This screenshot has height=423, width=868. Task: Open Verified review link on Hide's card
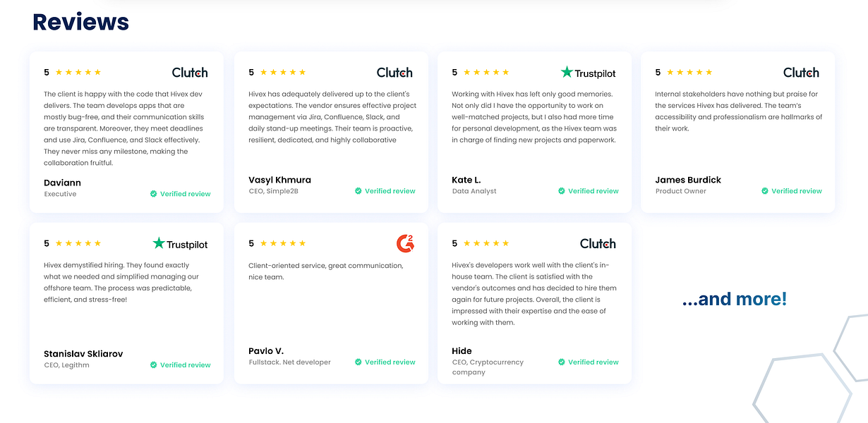pos(593,362)
